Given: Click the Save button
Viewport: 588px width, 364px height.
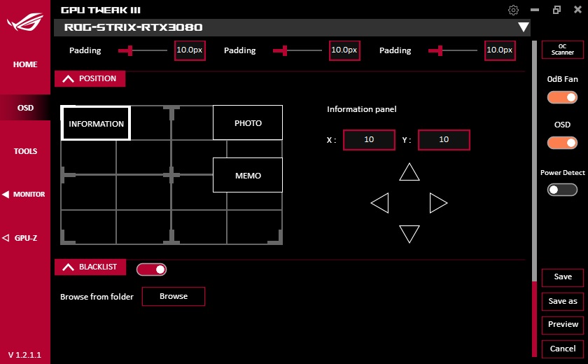Looking at the screenshot, I should point(563,277).
